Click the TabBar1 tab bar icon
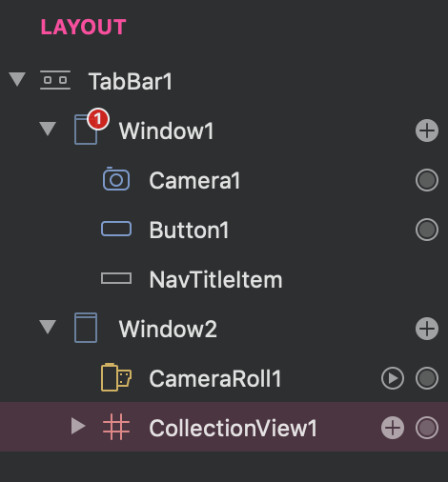The image size is (448, 482). [x=55, y=80]
